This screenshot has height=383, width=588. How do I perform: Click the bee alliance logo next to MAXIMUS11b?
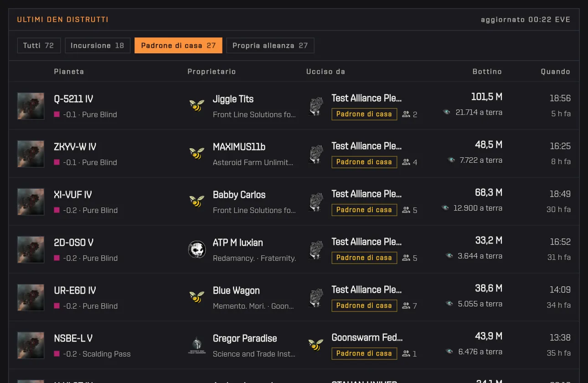[x=197, y=154]
